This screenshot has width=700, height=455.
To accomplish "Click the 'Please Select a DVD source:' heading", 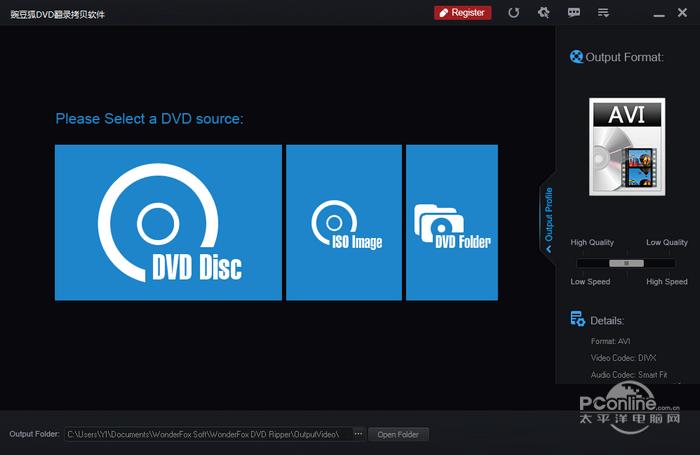I will click(150, 119).
